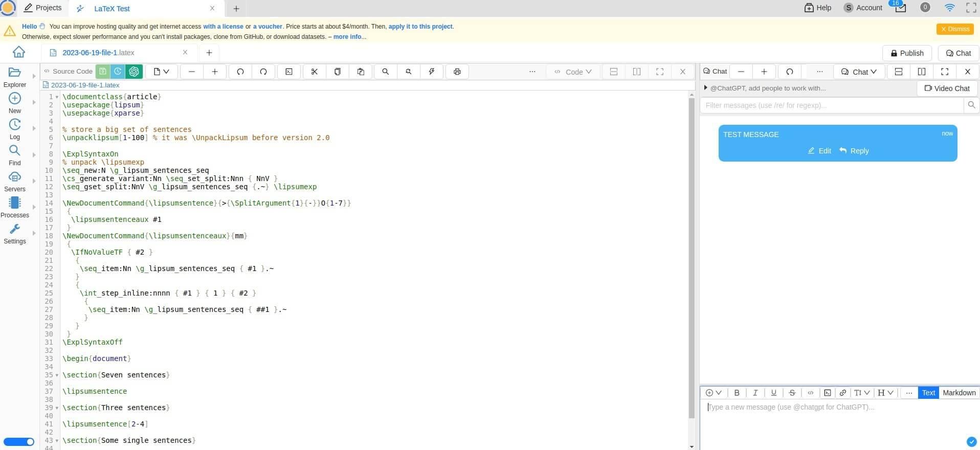Expand the Explorer flyout arrow
Viewport: 980px width, 450px height.
click(34, 76)
